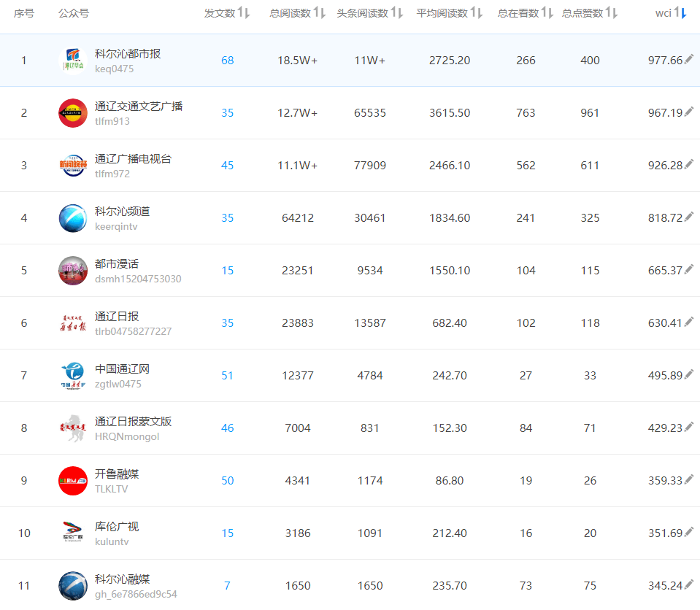Viewport: 700px width, 610px height.
Task: Click the 通辽交通文艺广播 account logo
Action: (73, 113)
